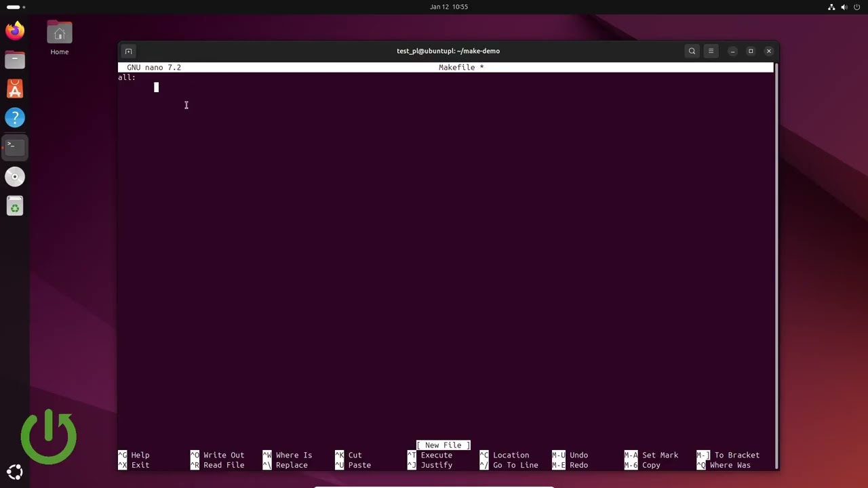This screenshot has height=488, width=868.
Task: Click the Replace shortcut label
Action: (x=292, y=465)
